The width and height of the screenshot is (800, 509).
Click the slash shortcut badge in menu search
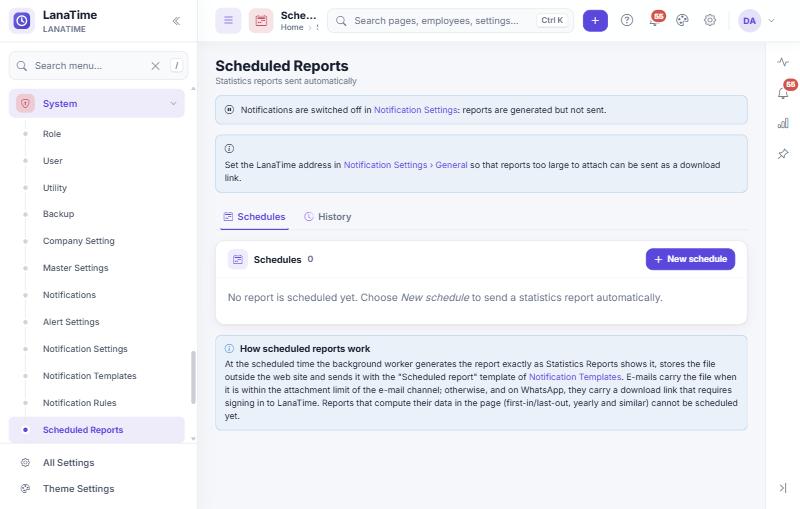click(x=177, y=65)
